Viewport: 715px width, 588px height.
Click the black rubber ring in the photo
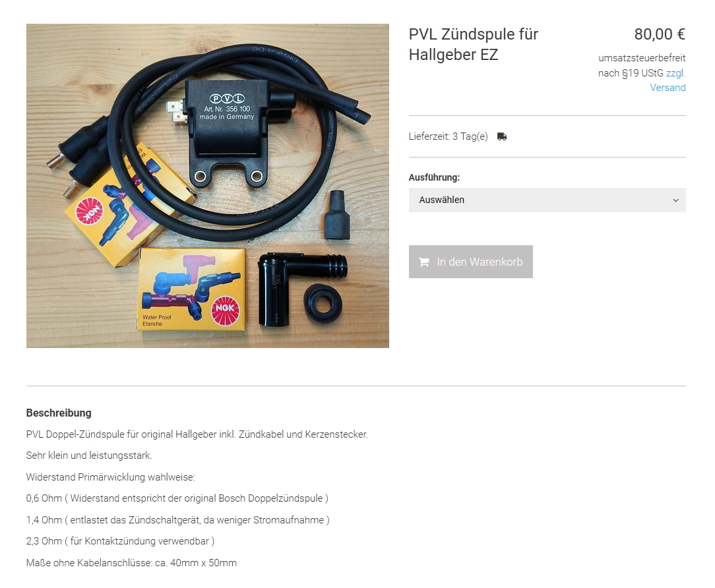tap(323, 305)
